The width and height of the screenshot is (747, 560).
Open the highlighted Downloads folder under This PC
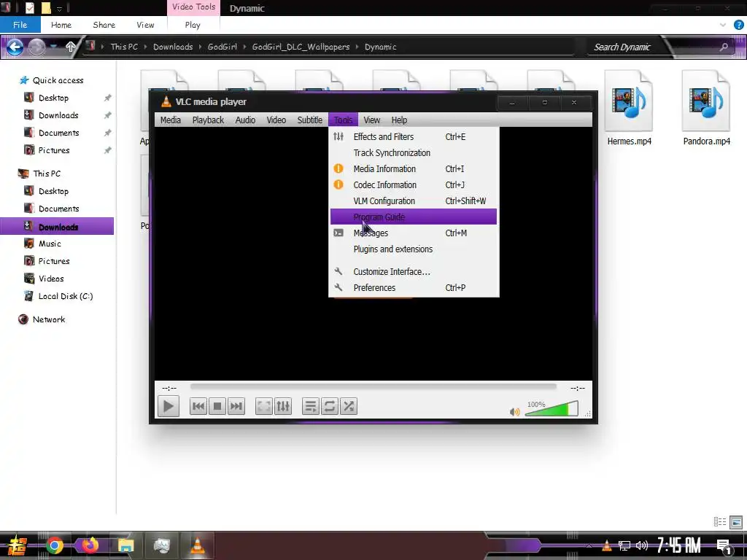pyautogui.click(x=57, y=227)
